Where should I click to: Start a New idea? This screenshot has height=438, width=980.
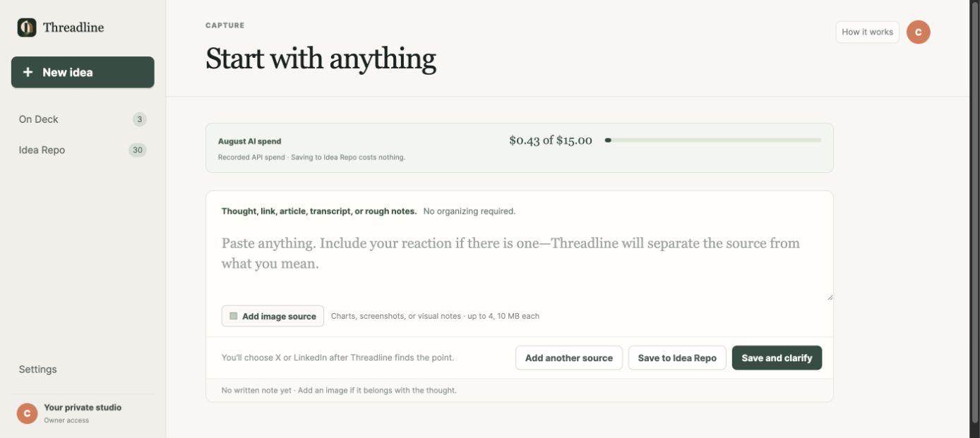(x=83, y=72)
